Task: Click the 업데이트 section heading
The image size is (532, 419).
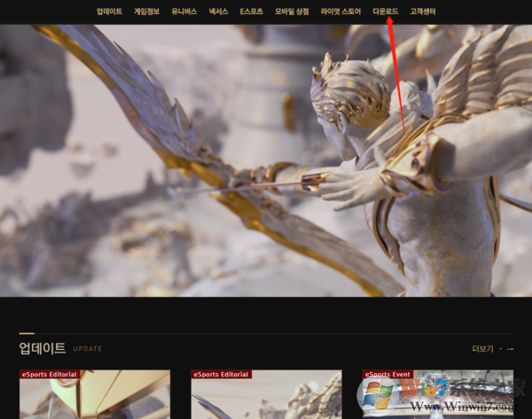Action: click(x=43, y=348)
